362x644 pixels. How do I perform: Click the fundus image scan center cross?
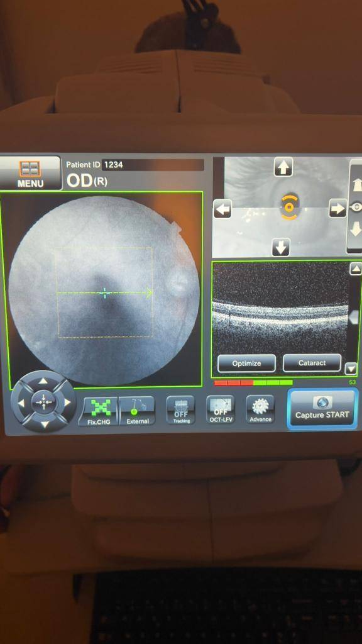(105, 293)
